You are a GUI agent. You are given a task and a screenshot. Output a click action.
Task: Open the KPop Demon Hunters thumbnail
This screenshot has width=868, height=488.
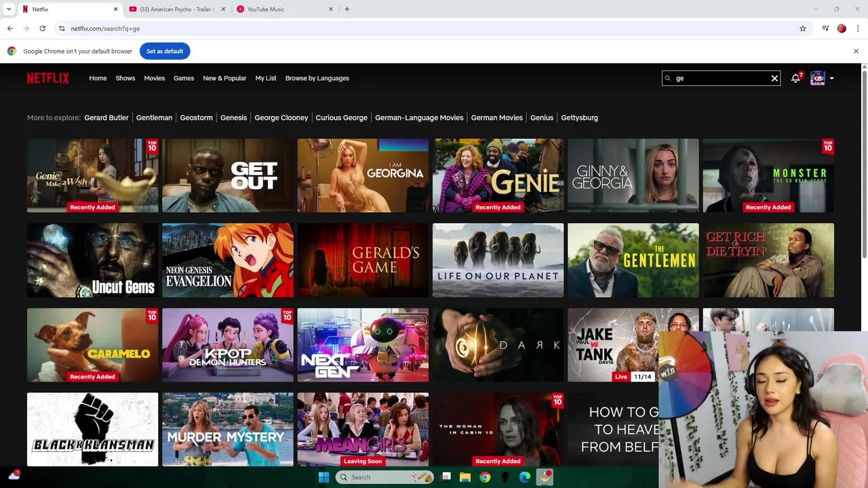[228, 345]
